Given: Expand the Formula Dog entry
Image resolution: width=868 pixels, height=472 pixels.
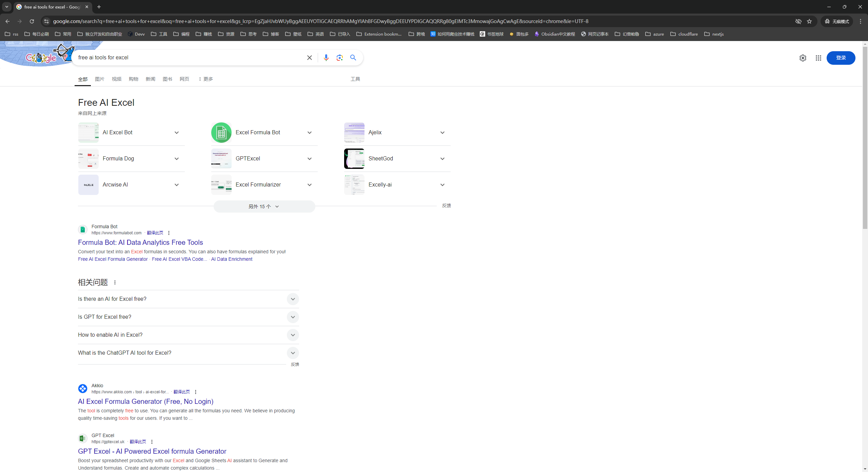Looking at the screenshot, I should pos(176,159).
